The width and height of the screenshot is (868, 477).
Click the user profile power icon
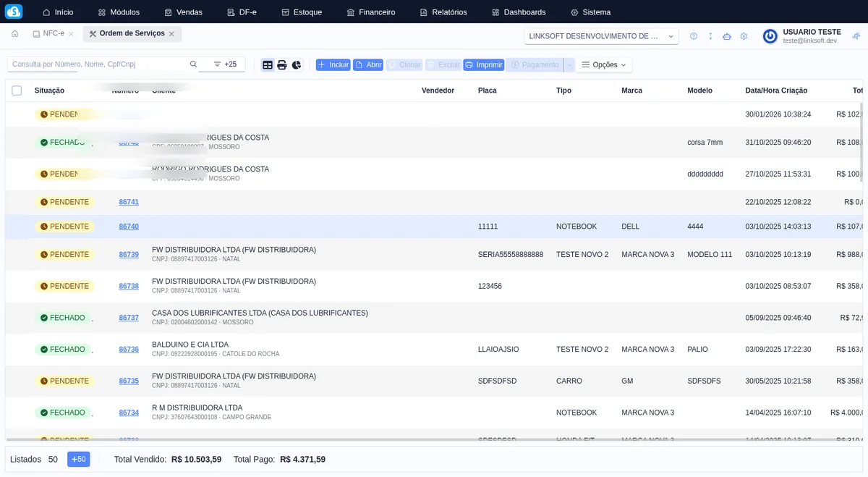pos(770,36)
